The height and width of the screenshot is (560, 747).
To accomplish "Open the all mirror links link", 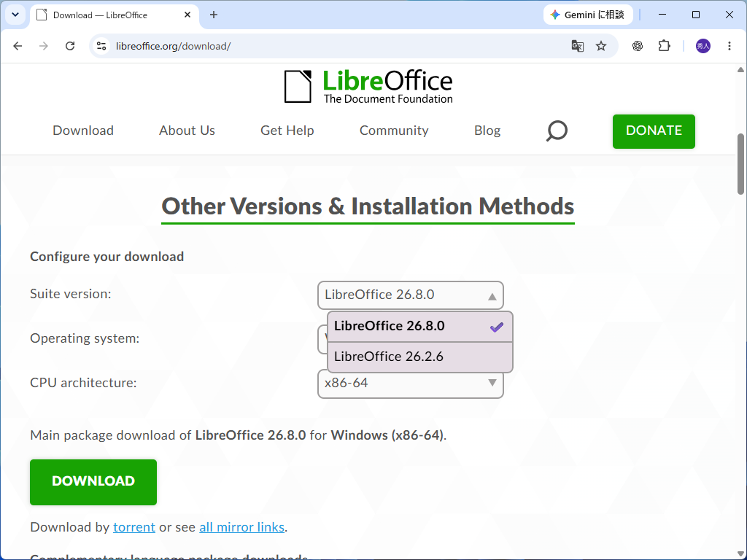I will point(241,527).
